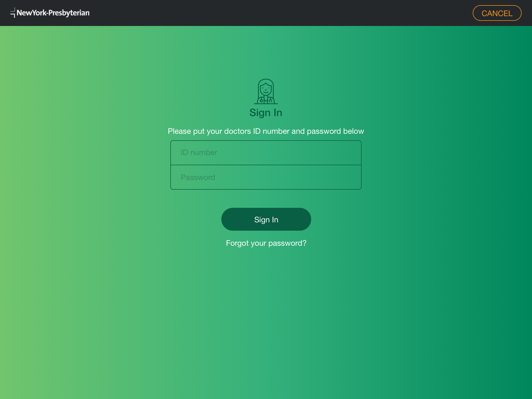This screenshot has height=399, width=532.
Task: Click the doctors ID instruction text
Action: point(266,131)
